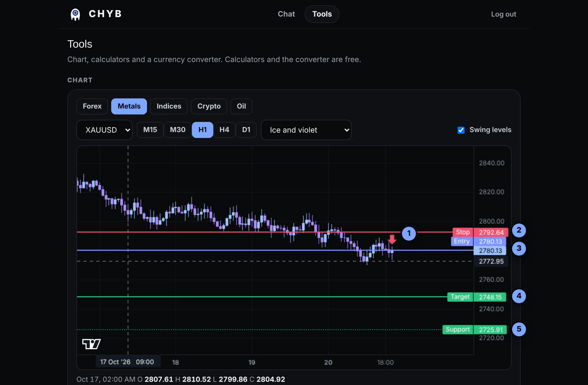Switch to the Forex category tab
This screenshot has height=385, width=588.
pos(92,106)
